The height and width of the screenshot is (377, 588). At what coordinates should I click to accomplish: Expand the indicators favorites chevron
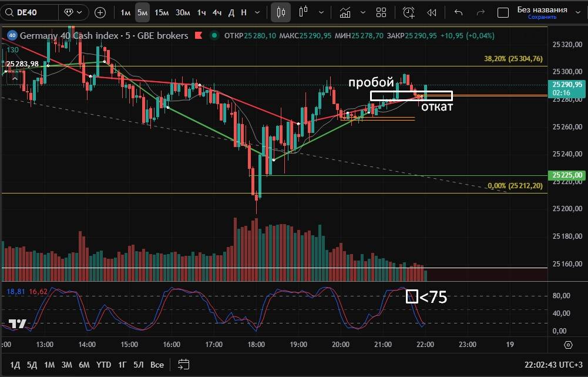(x=361, y=12)
